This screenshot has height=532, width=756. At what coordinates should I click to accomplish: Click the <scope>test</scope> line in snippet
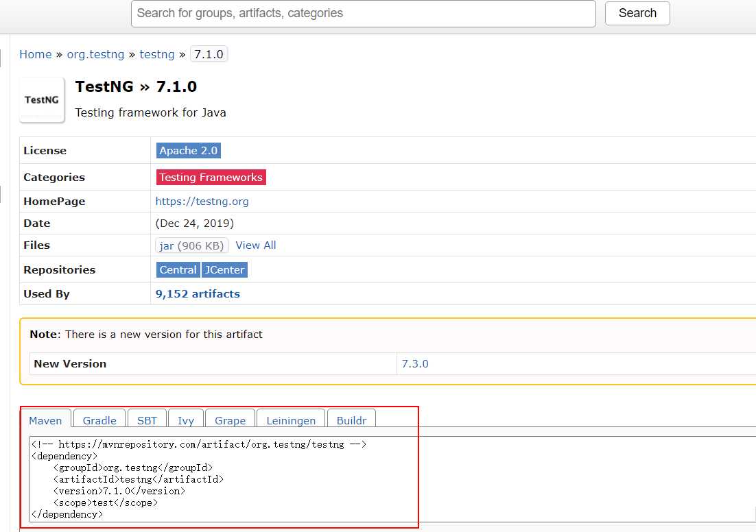[x=106, y=503]
